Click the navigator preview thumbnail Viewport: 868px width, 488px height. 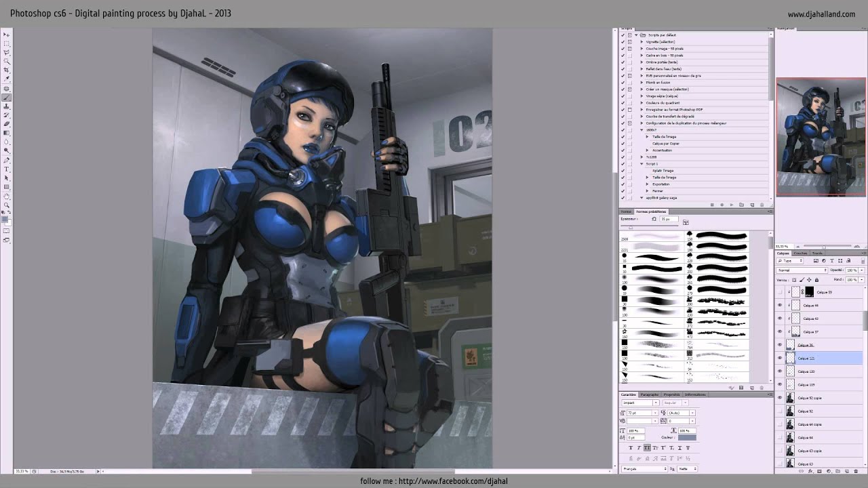(x=821, y=137)
